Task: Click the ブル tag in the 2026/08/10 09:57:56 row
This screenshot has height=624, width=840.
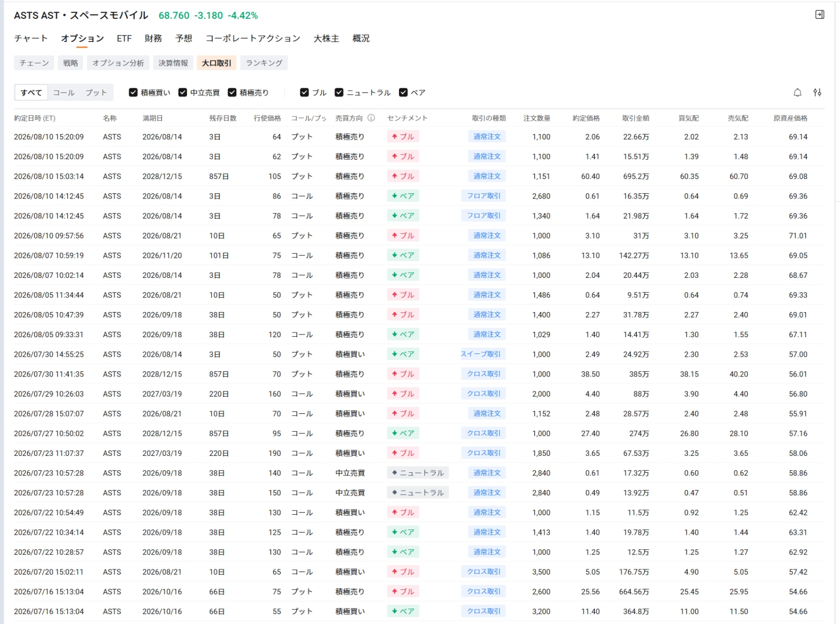Action: [x=403, y=236]
